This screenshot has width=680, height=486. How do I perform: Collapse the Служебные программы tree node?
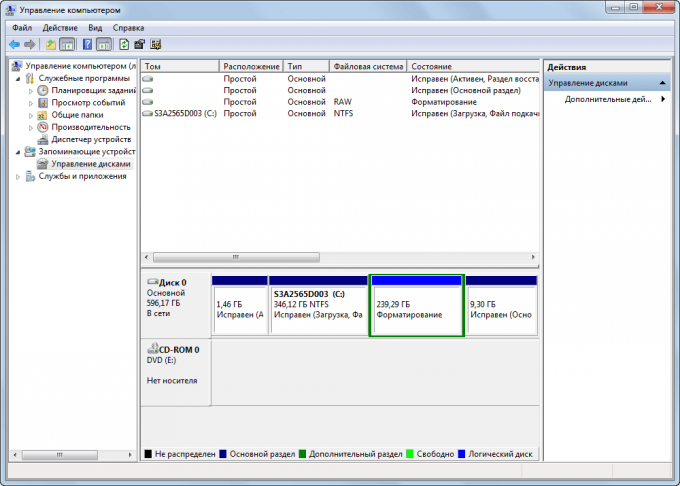[17, 78]
